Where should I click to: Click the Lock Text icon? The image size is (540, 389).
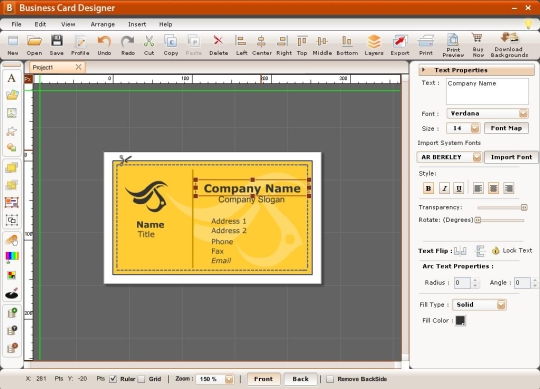(x=495, y=251)
